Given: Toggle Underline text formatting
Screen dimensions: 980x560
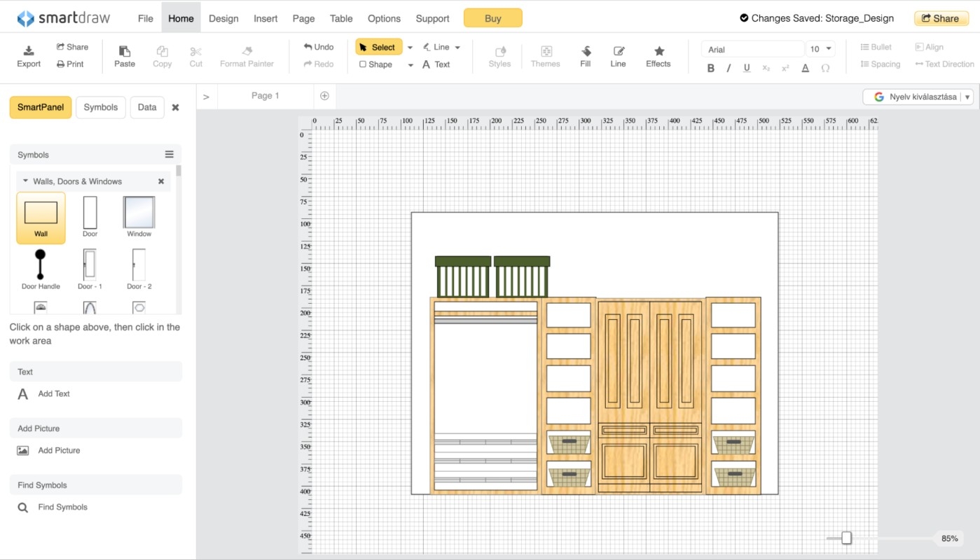Looking at the screenshot, I should (x=747, y=69).
